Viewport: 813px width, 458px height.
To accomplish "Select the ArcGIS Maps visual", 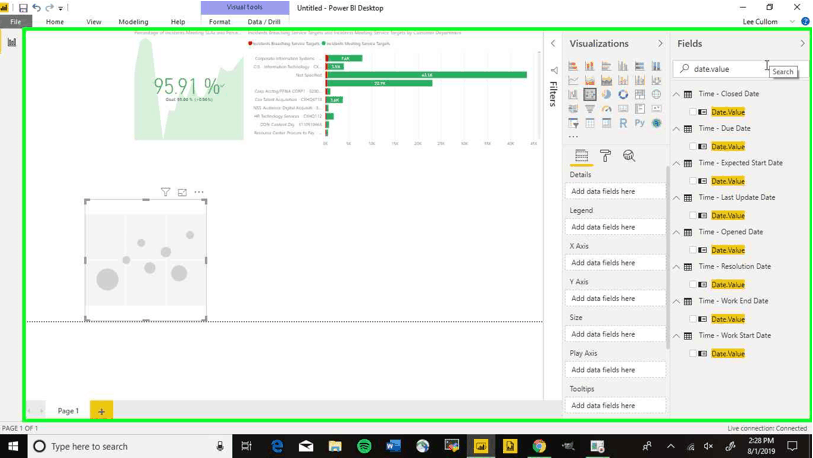I will (656, 123).
